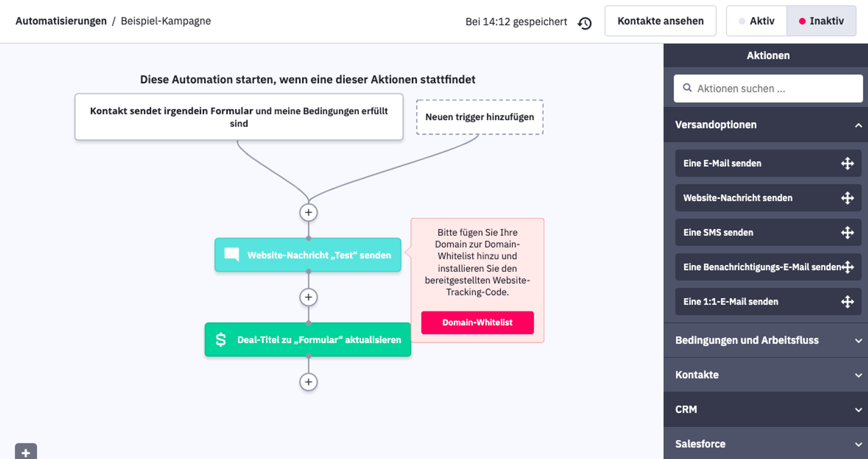Expand the Salesforce actions section
The width and height of the screenshot is (868, 459).
tap(858, 444)
